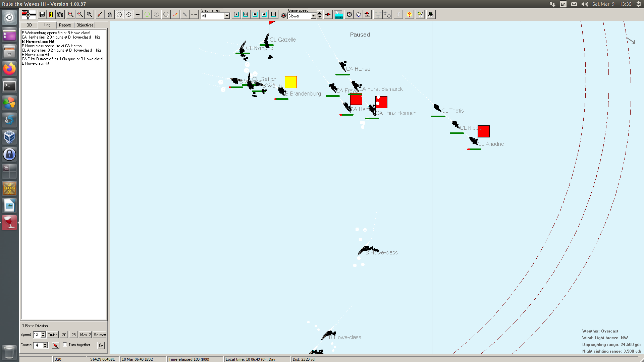Click the crosshair center button
Image resolution: width=644 pixels, height=362 pixels.
click(x=101, y=345)
